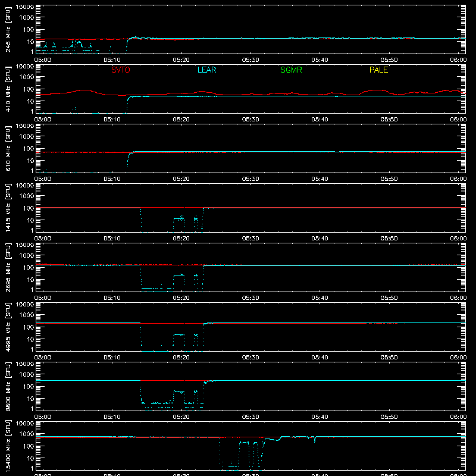
Task: Click the 10000 tick label on 245 MHz plot
Action: [x=25, y=7]
